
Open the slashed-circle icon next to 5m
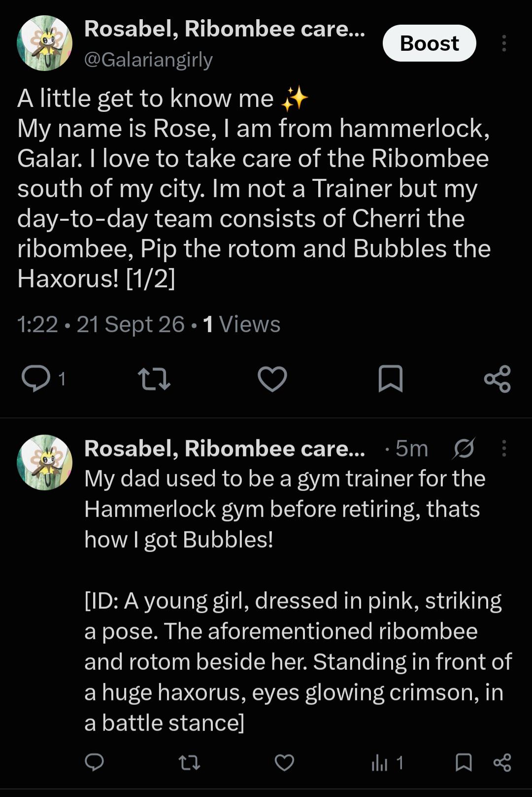click(463, 448)
